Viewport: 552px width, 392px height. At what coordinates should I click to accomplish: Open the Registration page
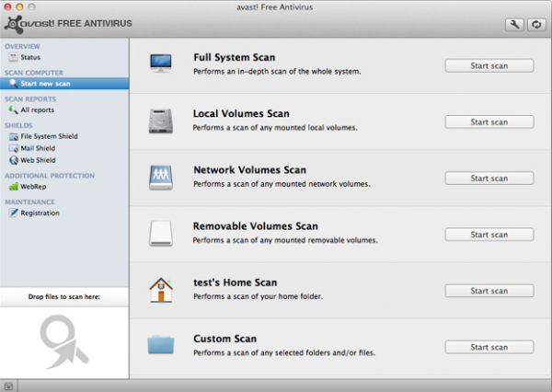(40, 213)
